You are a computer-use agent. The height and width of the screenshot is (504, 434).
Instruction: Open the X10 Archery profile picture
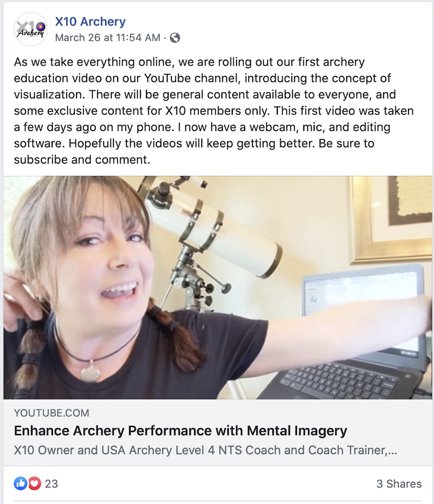[x=31, y=29]
